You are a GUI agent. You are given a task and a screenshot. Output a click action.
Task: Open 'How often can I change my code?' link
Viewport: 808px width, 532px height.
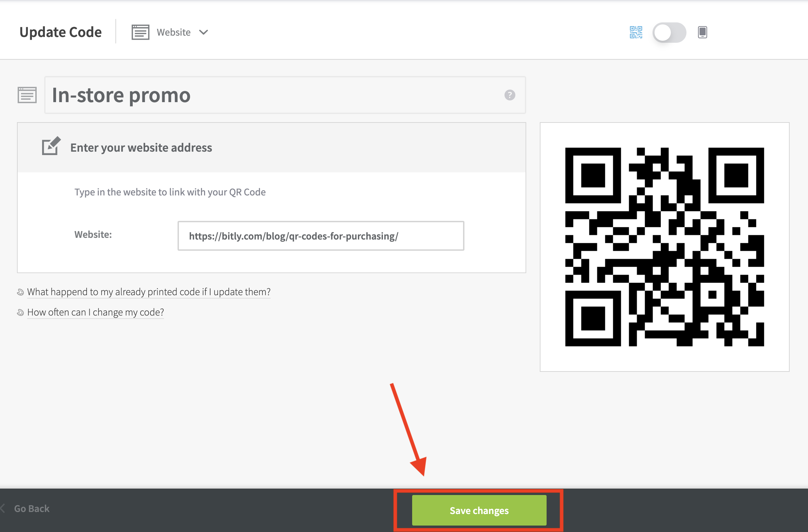(x=95, y=312)
